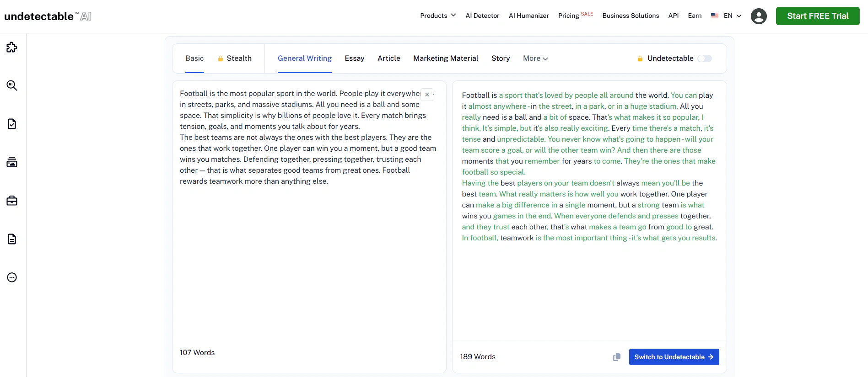
Task: Copy the humanized output text
Action: point(617,357)
